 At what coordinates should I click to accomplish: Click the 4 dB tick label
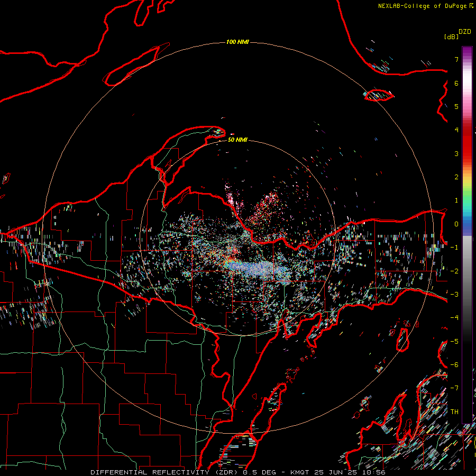456,130
